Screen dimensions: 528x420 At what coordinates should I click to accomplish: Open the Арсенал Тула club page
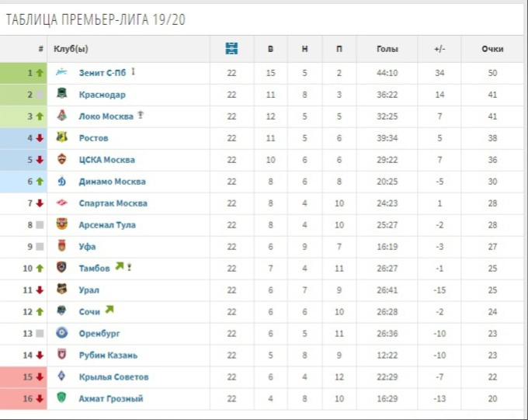click(x=107, y=225)
